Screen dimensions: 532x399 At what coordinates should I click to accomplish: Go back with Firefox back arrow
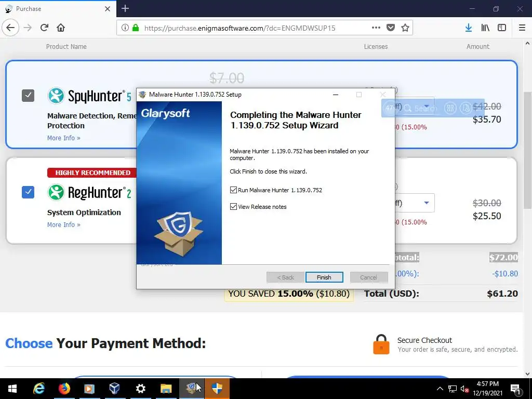[10, 28]
